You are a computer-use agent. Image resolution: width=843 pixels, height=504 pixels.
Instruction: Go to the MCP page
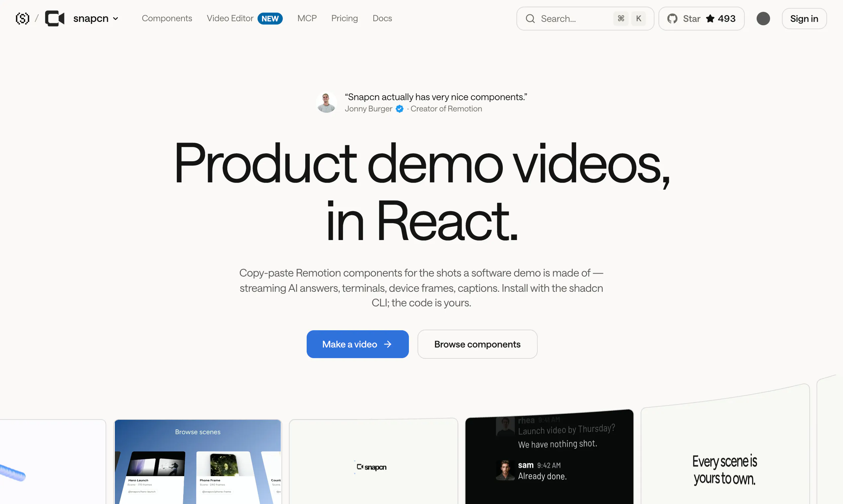coord(307,18)
